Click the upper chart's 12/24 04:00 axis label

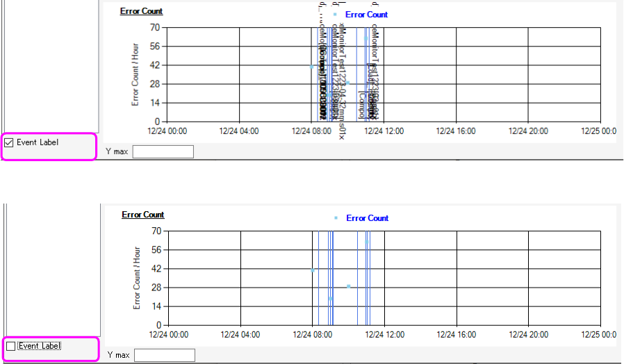[x=239, y=131]
